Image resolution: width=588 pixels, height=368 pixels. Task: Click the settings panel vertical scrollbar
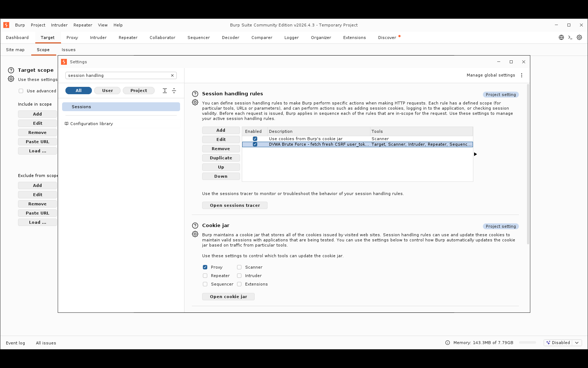(x=528, y=164)
